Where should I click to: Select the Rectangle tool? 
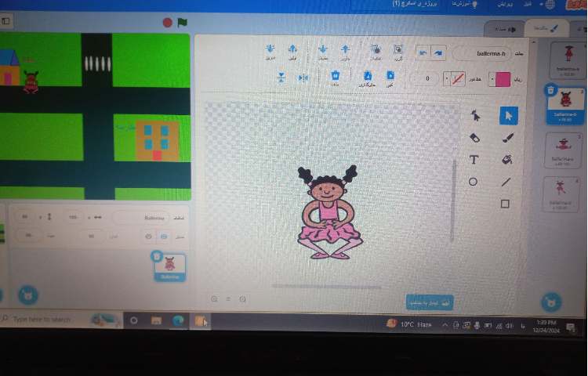pyautogui.click(x=505, y=204)
